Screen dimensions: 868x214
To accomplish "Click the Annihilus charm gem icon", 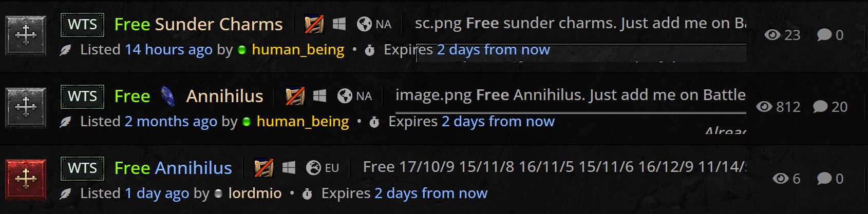I will coord(167,96).
